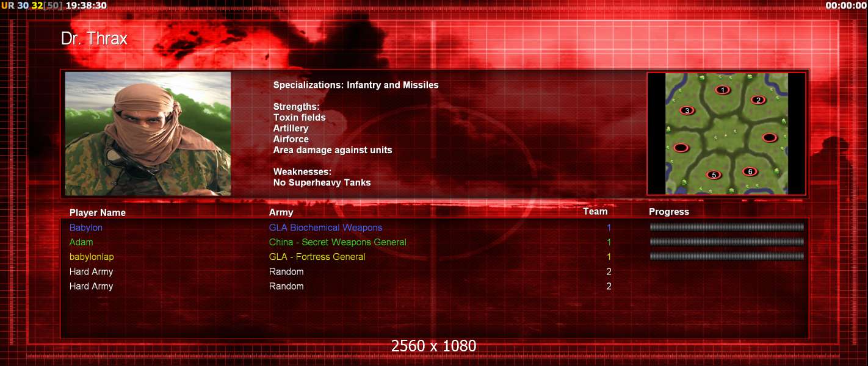Click the Progress column header
The height and width of the screenshot is (366, 868).
click(669, 212)
